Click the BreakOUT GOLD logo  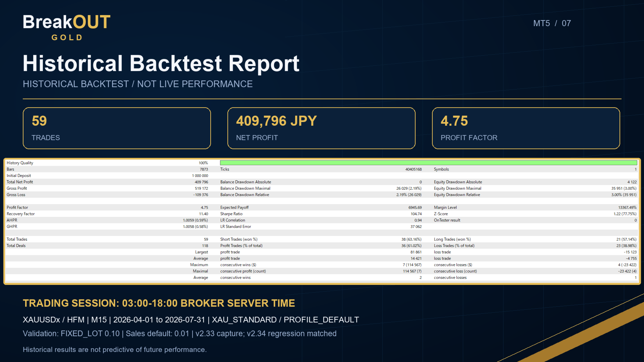coord(66,27)
